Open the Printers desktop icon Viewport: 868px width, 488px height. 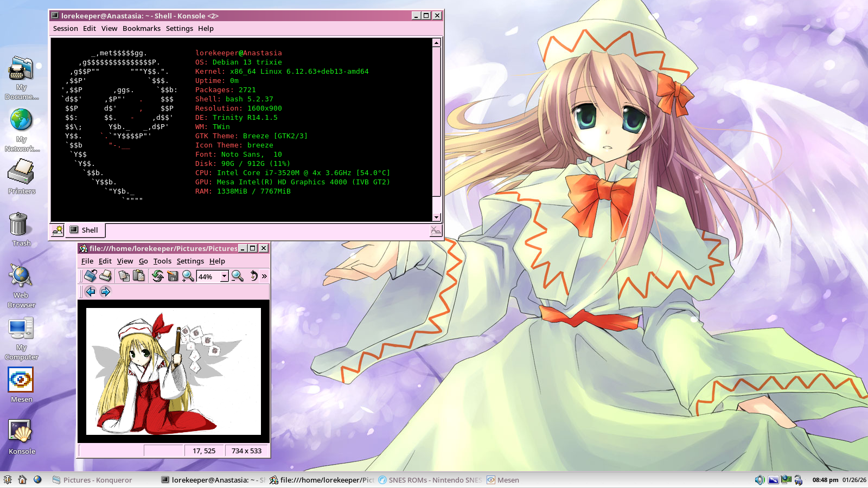pos(21,177)
